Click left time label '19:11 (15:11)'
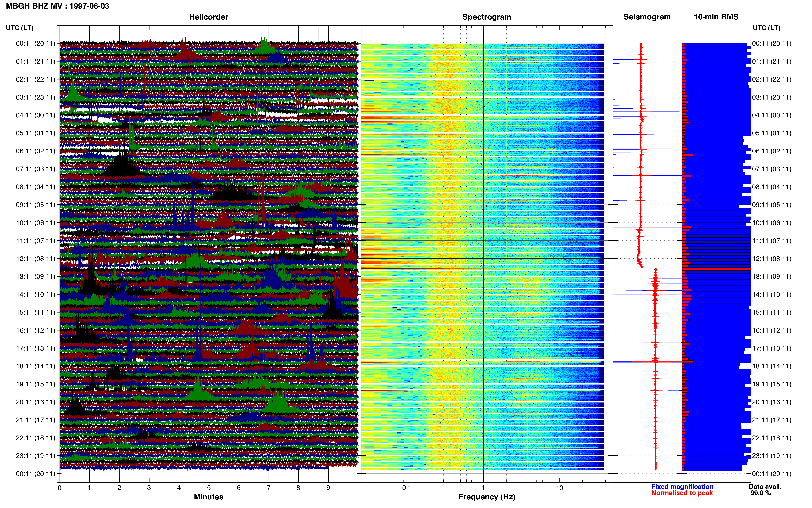 point(36,384)
